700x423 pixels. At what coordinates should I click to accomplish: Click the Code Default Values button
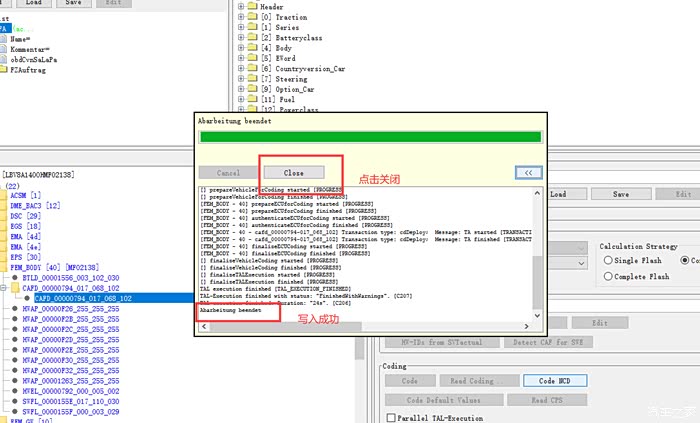click(444, 400)
